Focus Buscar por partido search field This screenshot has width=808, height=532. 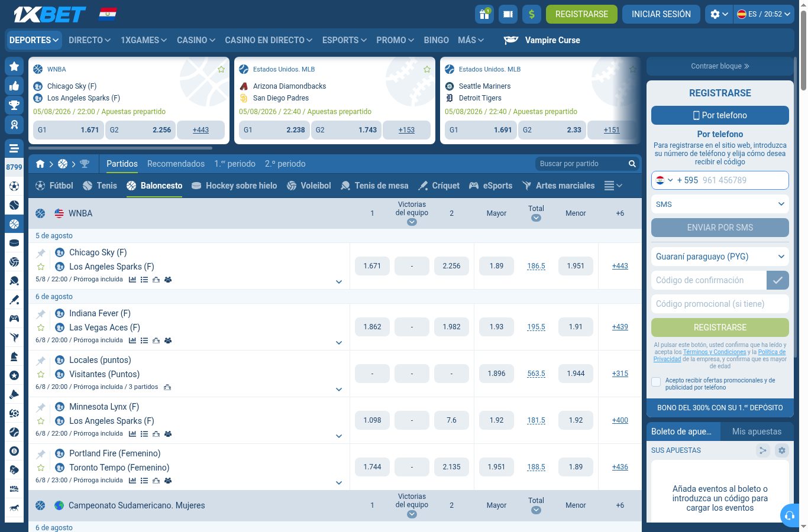(x=581, y=164)
